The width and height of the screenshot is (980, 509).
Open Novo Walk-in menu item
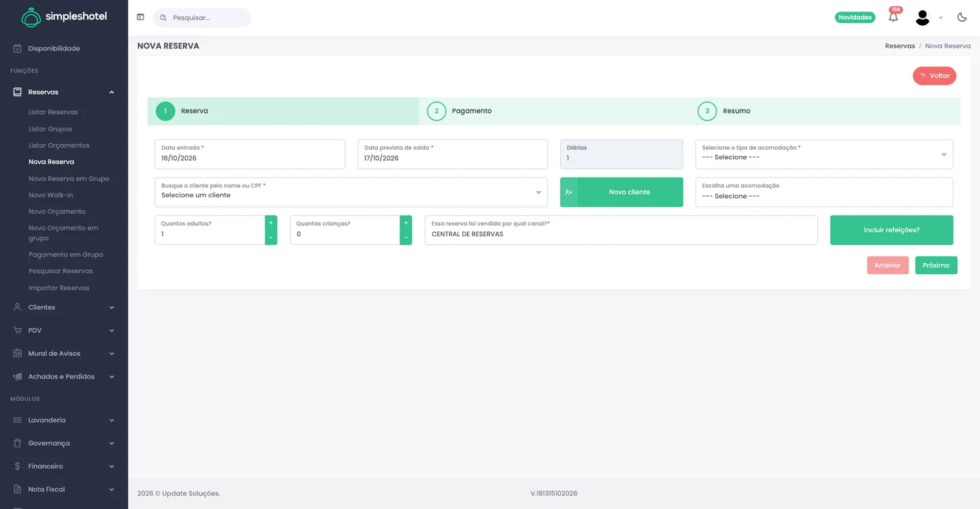click(50, 195)
